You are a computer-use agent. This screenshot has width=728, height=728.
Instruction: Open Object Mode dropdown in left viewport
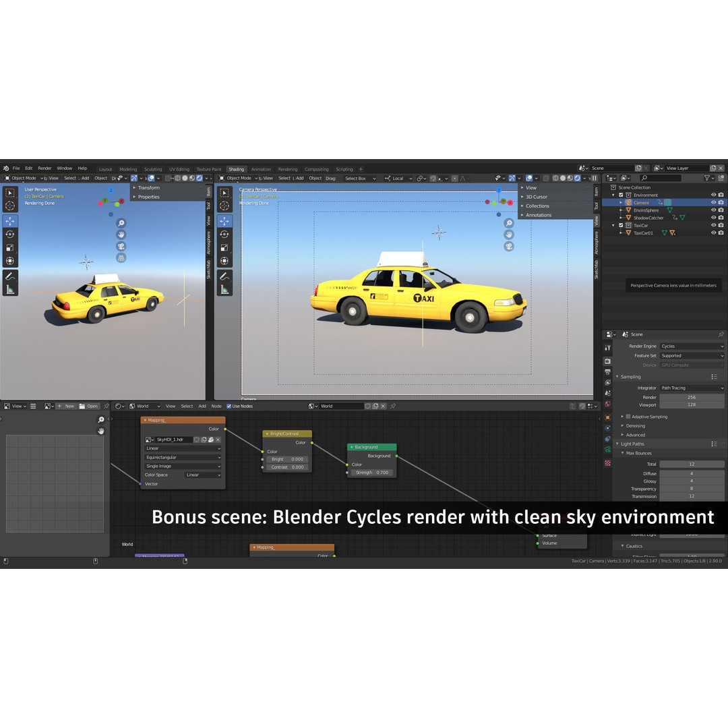coord(24,178)
